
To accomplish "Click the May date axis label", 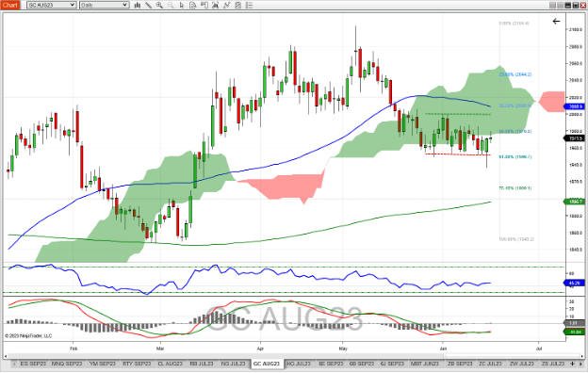I will tap(343, 349).
